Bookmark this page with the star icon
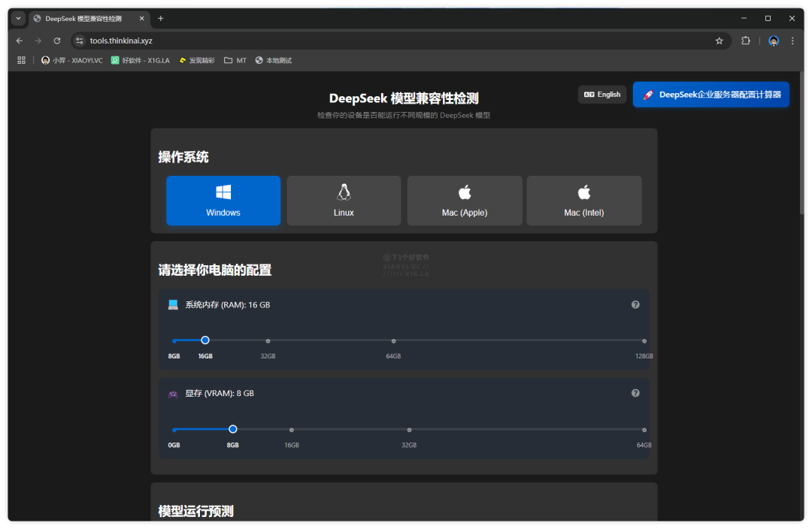 click(720, 41)
